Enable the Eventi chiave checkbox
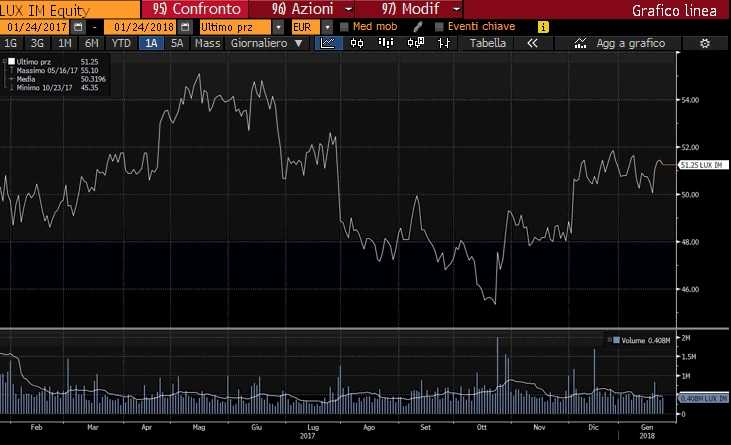This screenshot has height=445, width=731. pyautogui.click(x=439, y=27)
